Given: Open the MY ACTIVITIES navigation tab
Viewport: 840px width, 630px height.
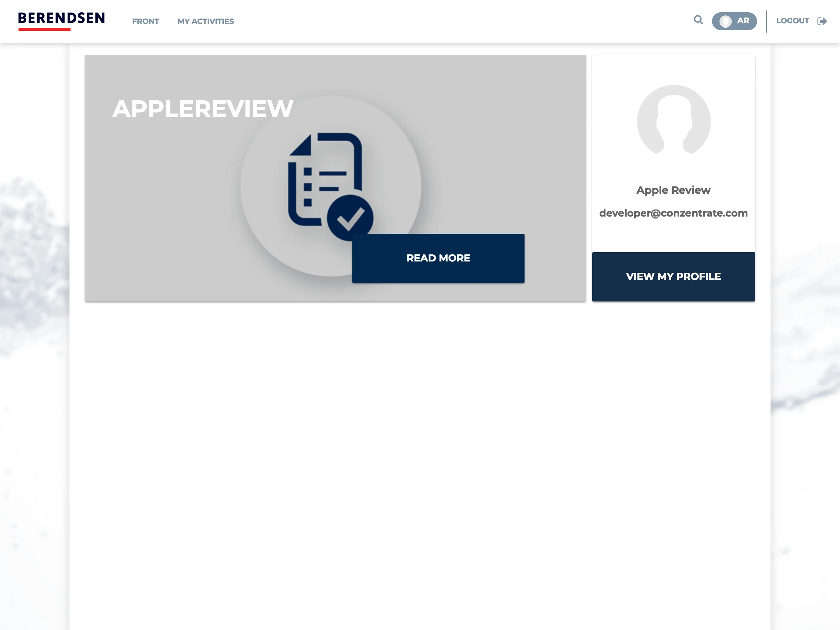Looking at the screenshot, I should coord(205,21).
